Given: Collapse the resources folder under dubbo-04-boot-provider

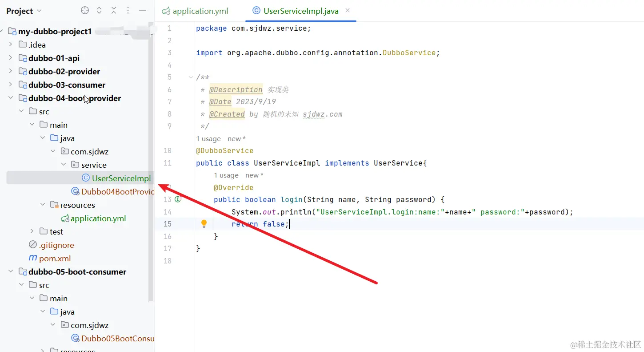Looking at the screenshot, I should 43,205.
